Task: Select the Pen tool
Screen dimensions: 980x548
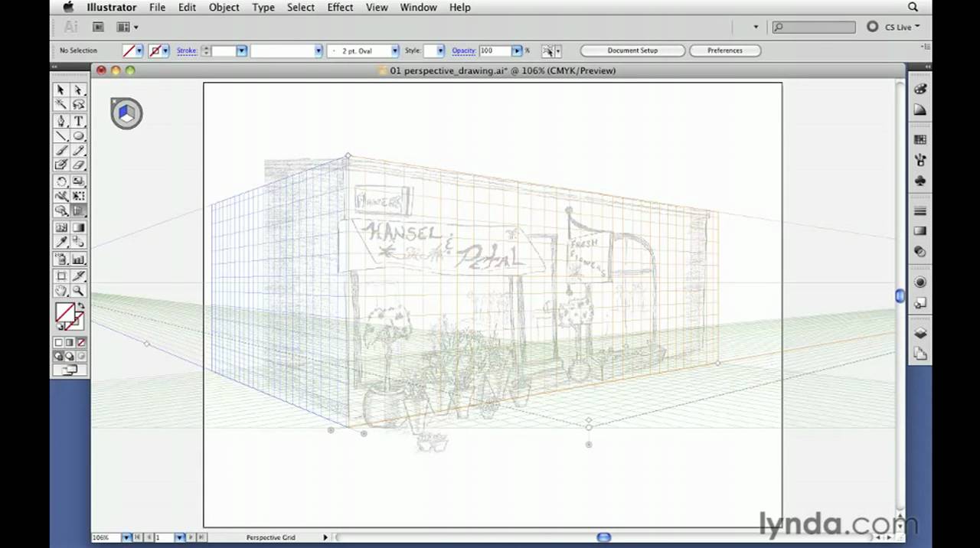Action: coord(61,121)
